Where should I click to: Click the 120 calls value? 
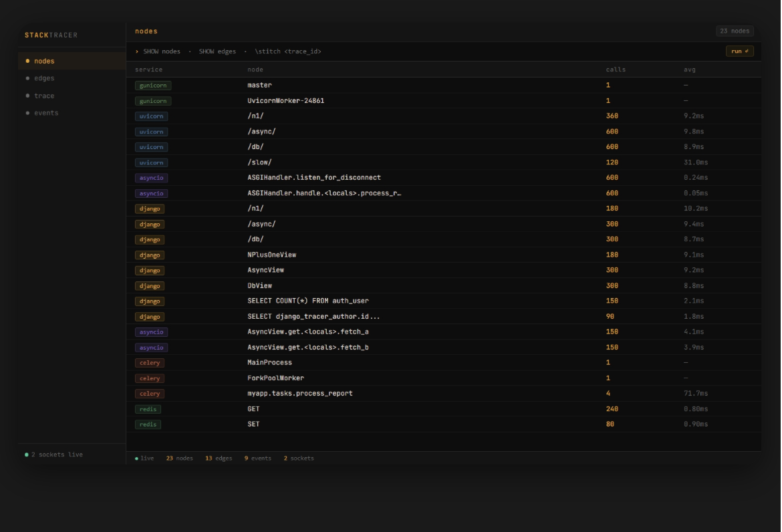click(612, 162)
